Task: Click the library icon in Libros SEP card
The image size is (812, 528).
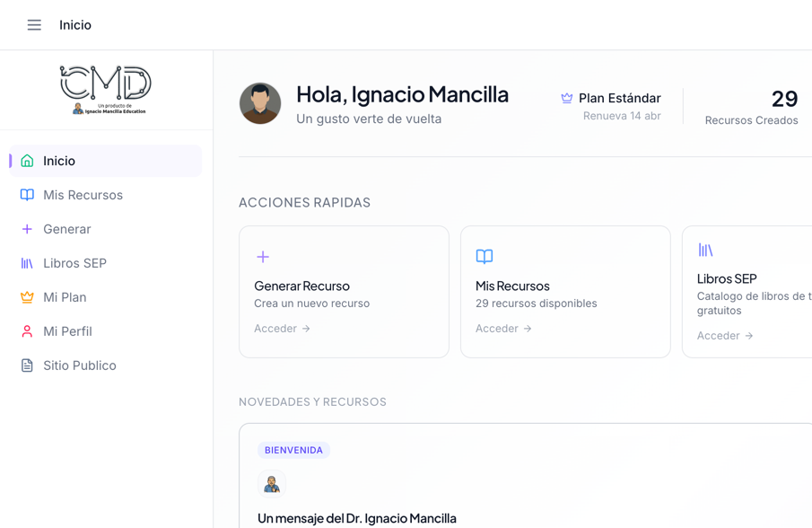Action: (x=706, y=250)
